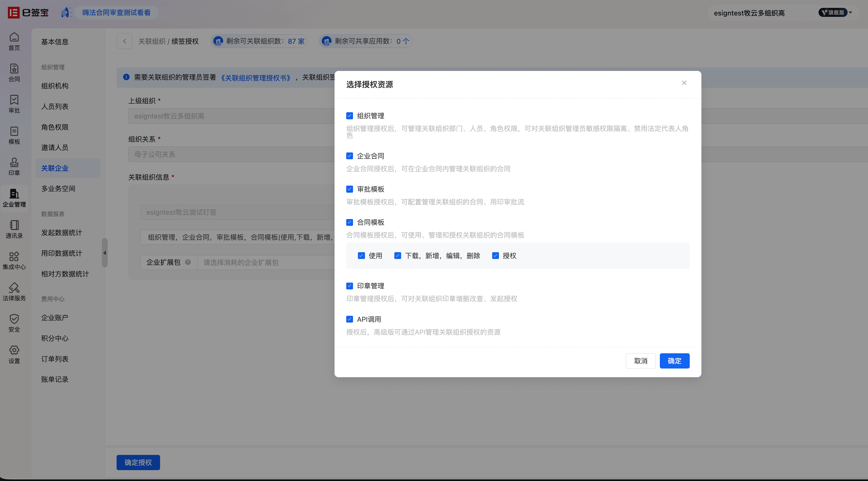
Task: Click the icon beside 剩余可关联组织数
Action: tap(218, 41)
